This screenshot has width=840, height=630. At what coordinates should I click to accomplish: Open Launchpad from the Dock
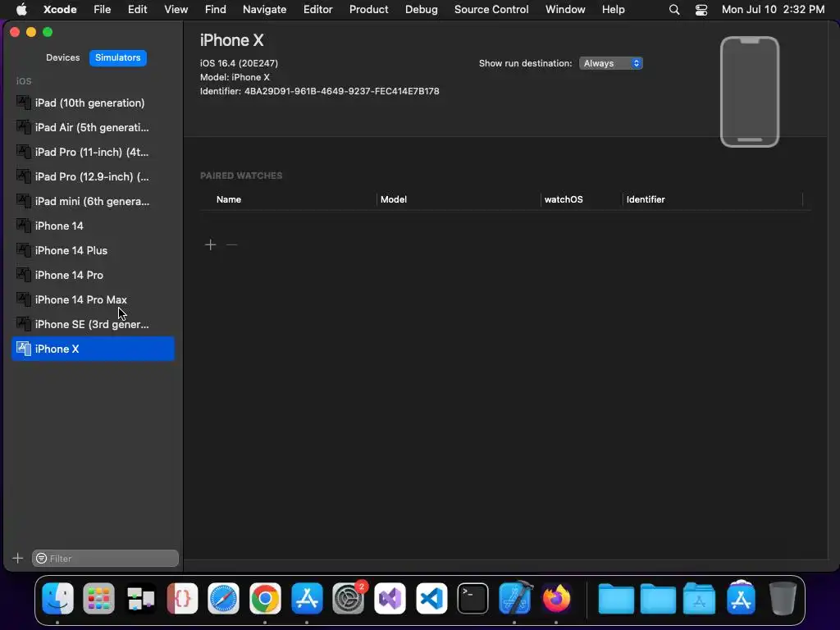point(99,598)
